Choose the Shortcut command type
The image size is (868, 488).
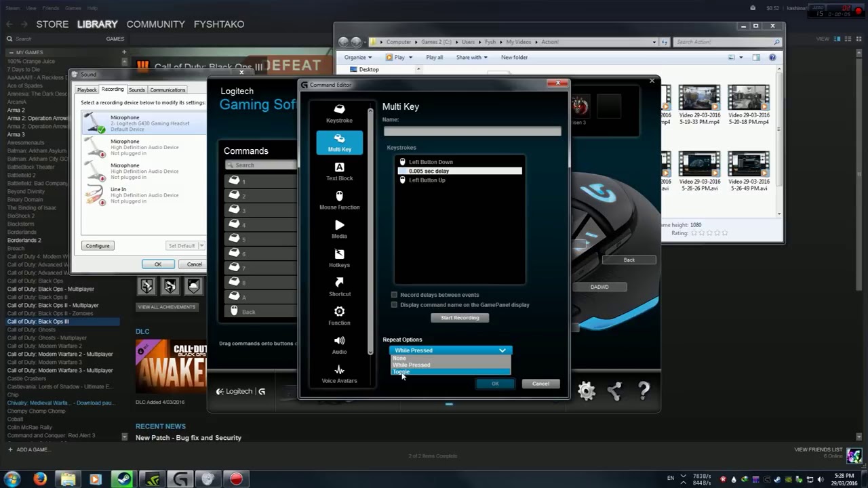click(x=339, y=287)
